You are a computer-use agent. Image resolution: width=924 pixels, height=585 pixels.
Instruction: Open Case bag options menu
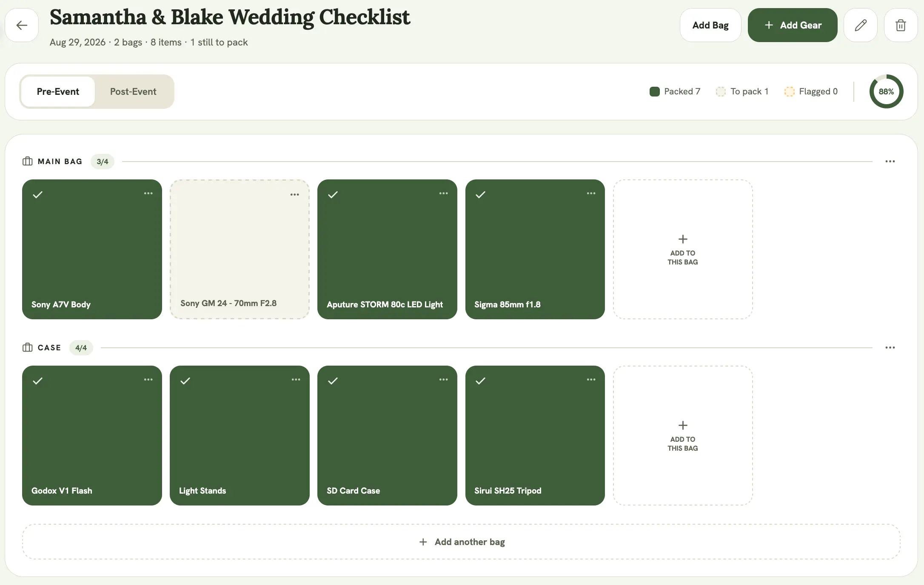point(890,348)
